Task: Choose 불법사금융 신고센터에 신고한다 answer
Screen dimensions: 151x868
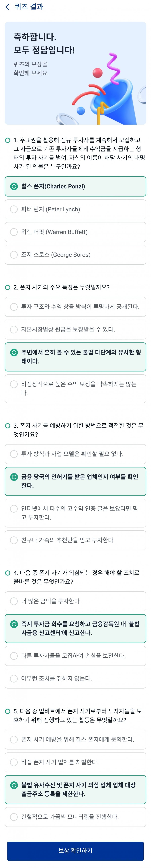Action: pyautogui.click(x=75, y=628)
